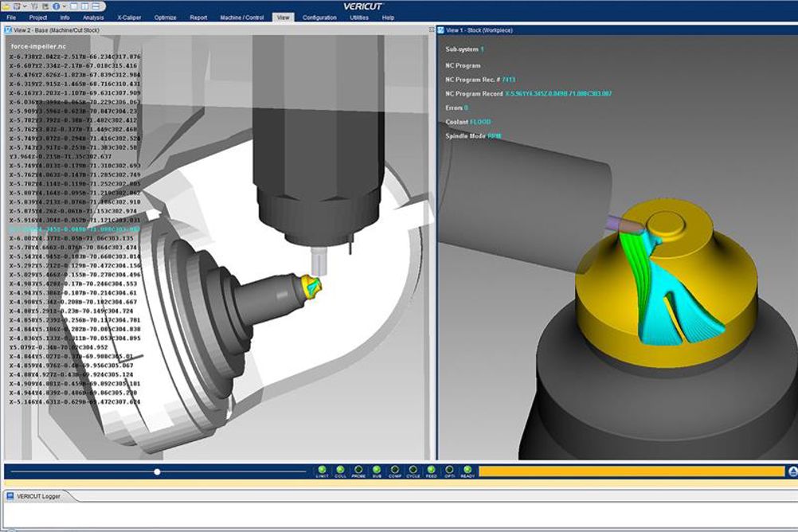The image size is (798, 532).
Task: Click the COLL collision status light
Action: click(x=340, y=470)
